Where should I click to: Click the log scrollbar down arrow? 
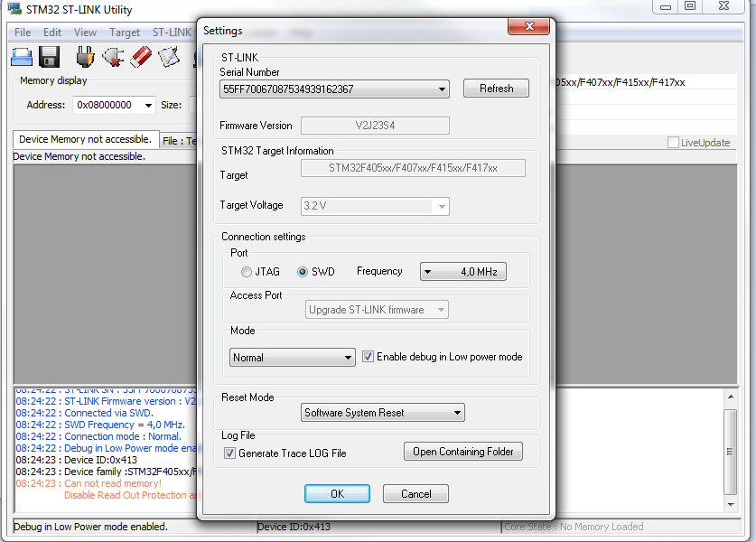[x=731, y=505]
